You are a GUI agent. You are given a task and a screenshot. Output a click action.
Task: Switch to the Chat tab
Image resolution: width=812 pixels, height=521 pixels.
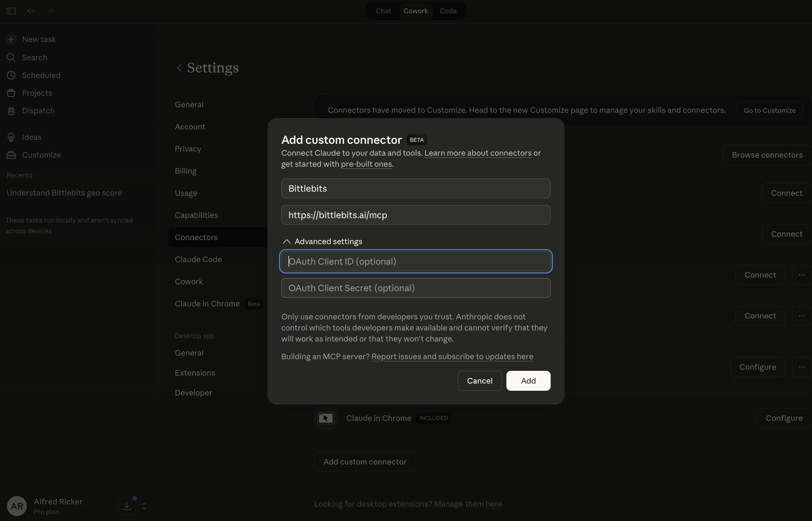click(x=383, y=11)
